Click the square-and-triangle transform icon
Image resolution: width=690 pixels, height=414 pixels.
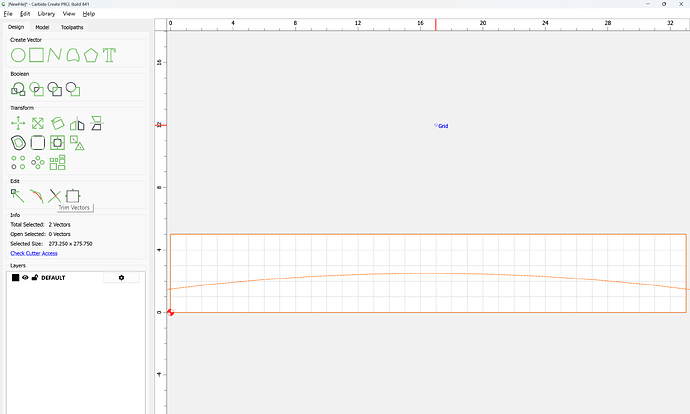click(x=77, y=143)
